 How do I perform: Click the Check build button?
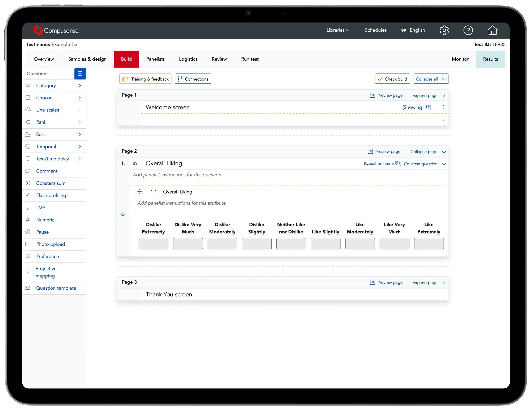pyautogui.click(x=392, y=79)
